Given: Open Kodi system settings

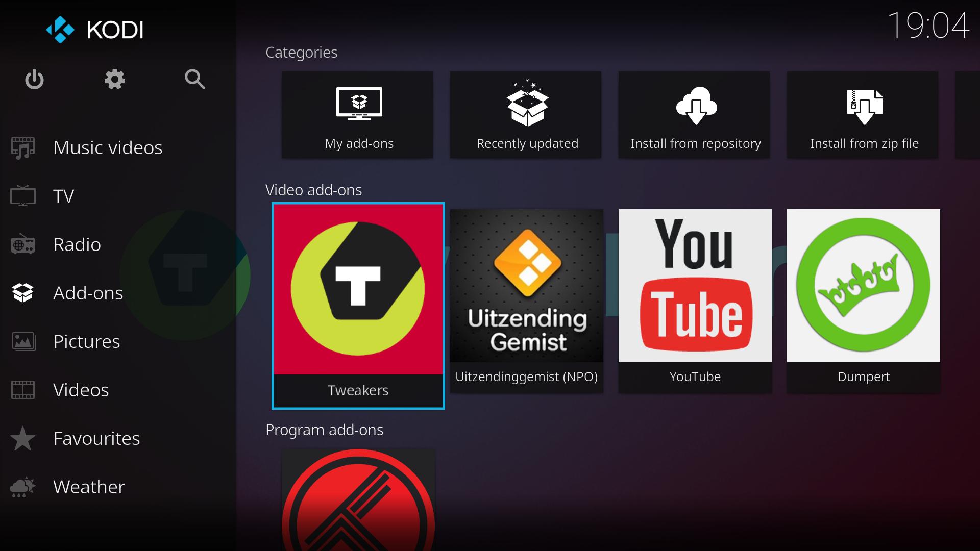Looking at the screenshot, I should [114, 79].
